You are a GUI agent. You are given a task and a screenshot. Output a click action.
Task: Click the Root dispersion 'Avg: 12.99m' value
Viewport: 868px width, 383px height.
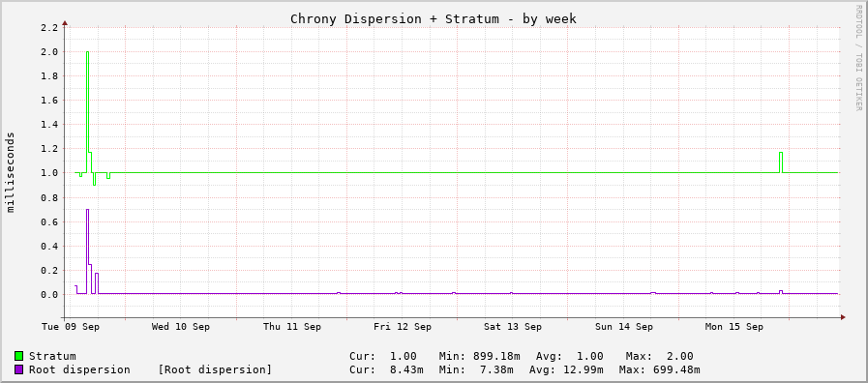click(566, 369)
